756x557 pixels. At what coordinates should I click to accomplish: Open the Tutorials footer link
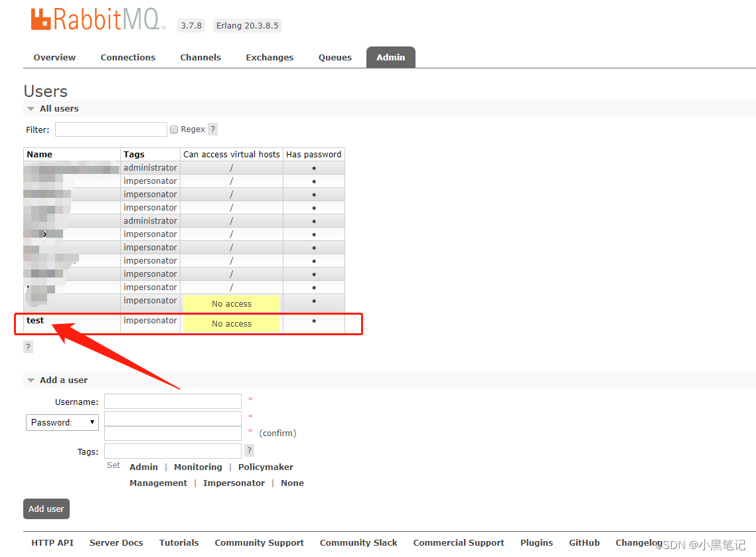[179, 542]
